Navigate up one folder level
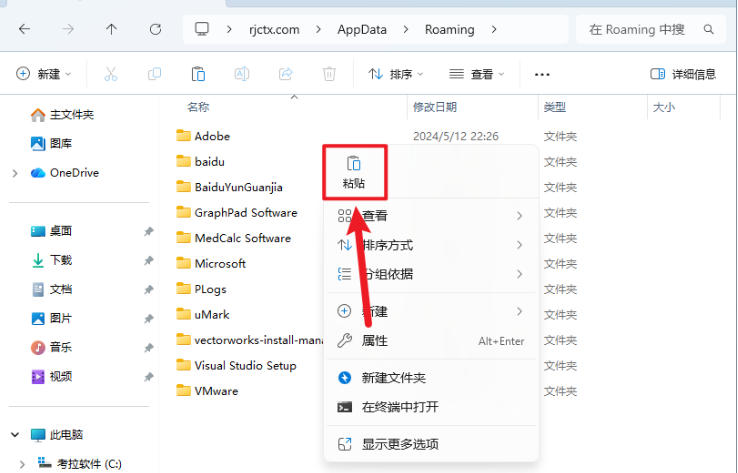This screenshot has height=473, width=738. pos(111,29)
